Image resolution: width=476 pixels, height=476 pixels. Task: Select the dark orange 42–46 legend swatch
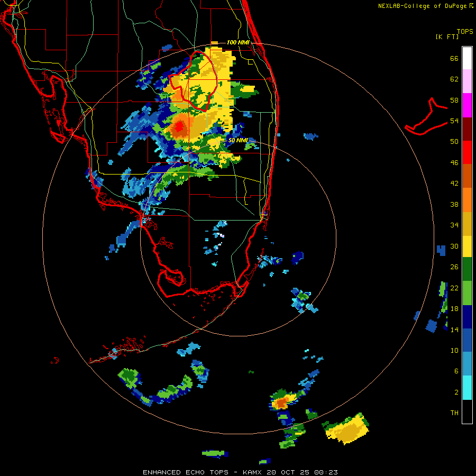click(467, 176)
